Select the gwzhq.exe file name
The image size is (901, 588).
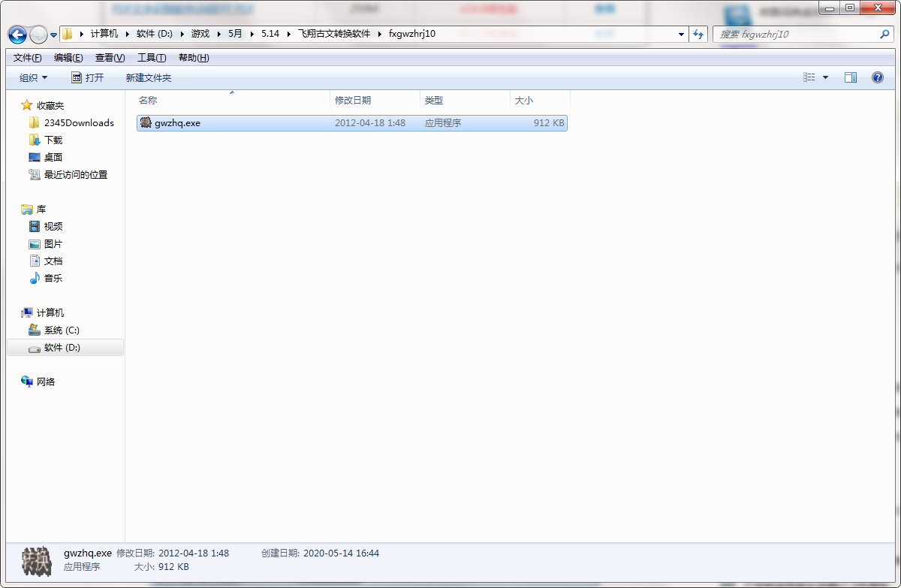(x=177, y=122)
